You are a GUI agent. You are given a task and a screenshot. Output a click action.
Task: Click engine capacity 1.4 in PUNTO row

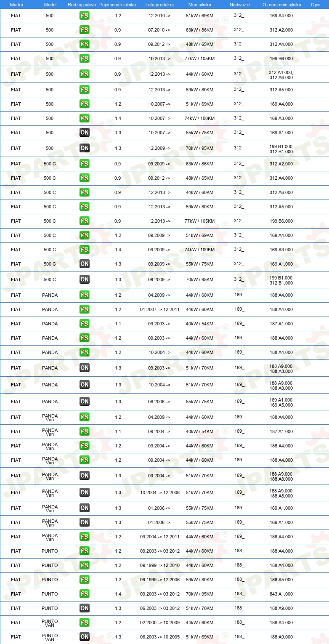pyautogui.click(x=118, y=594)
